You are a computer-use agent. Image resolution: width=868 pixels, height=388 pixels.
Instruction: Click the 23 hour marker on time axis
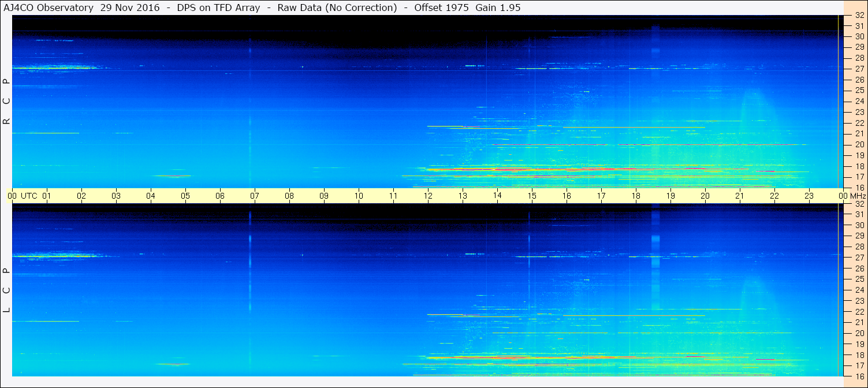pyautogui.click(x=809, y=196)
